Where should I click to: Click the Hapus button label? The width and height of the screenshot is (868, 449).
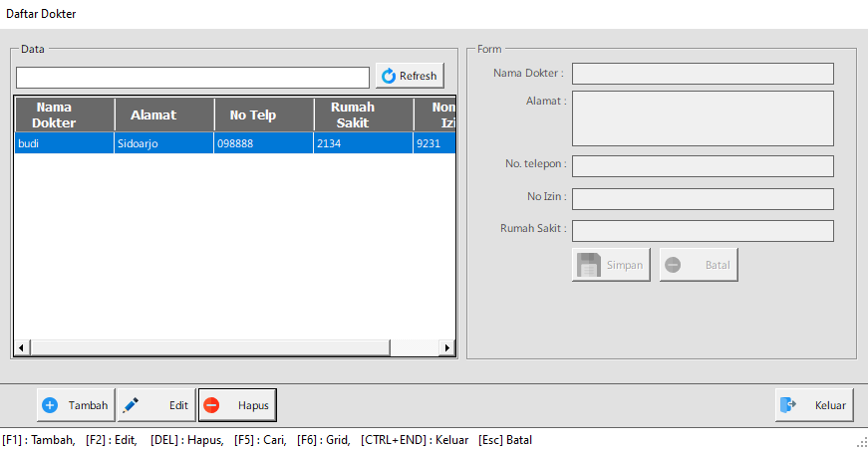253,405
